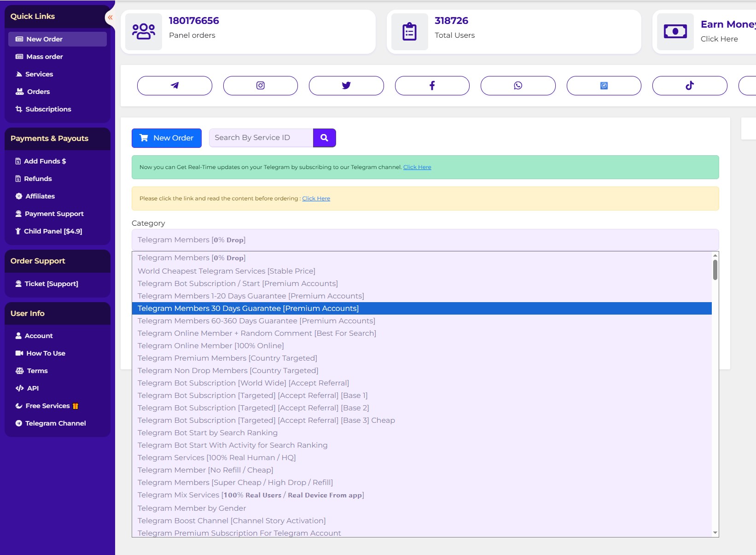756x555 pixels.
Task: Open the Instagram social icon button
Action: (260, 86)
